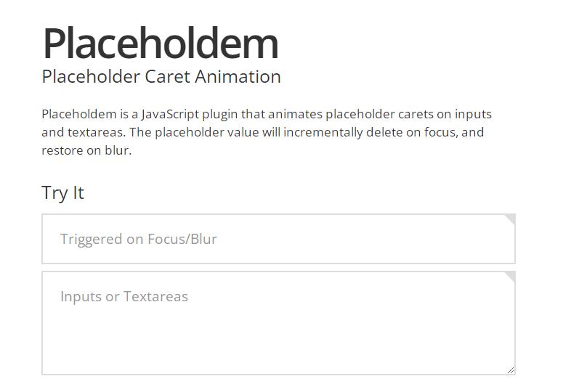Click the corner triangle on the textarea
This screenshot has width=579, height=392.
click(511, 276)
